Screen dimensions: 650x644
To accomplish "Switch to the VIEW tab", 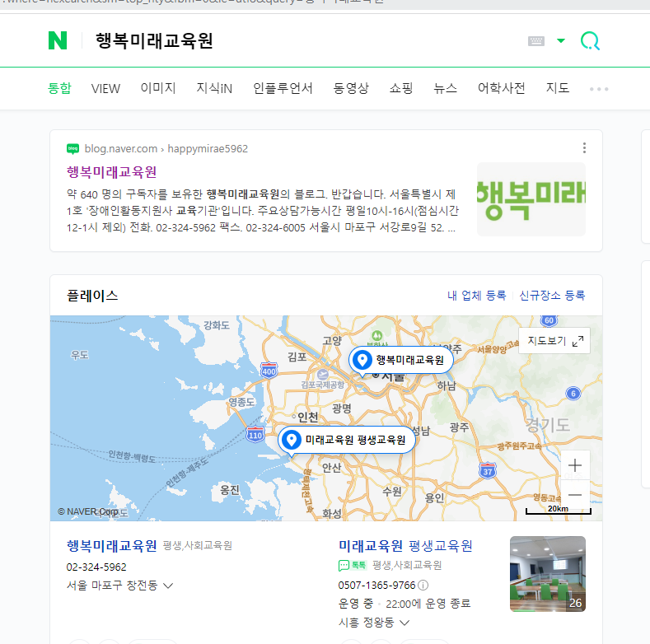I will tap(105, 88).
